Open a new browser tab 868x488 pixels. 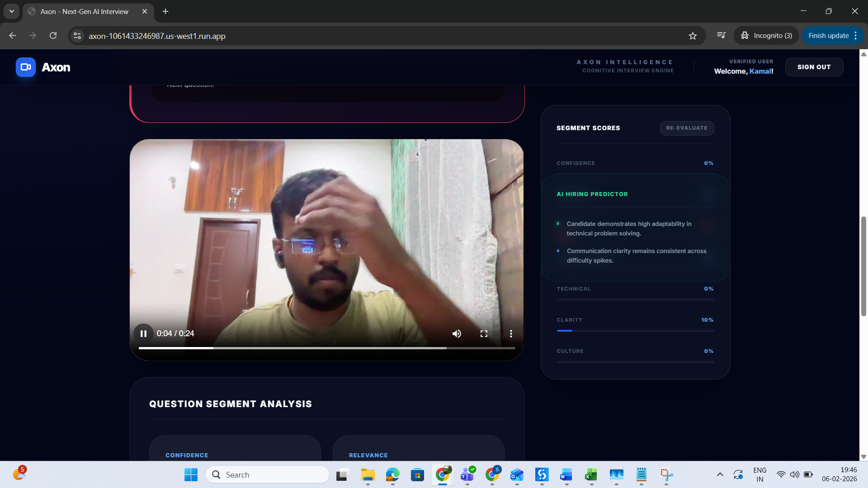pyautogui.click(x=165, y=11)
